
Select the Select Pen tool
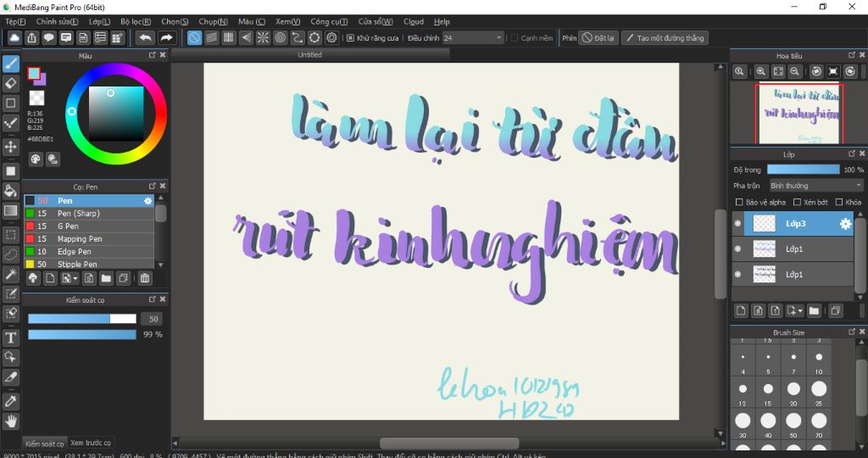(x=10, y=293)
